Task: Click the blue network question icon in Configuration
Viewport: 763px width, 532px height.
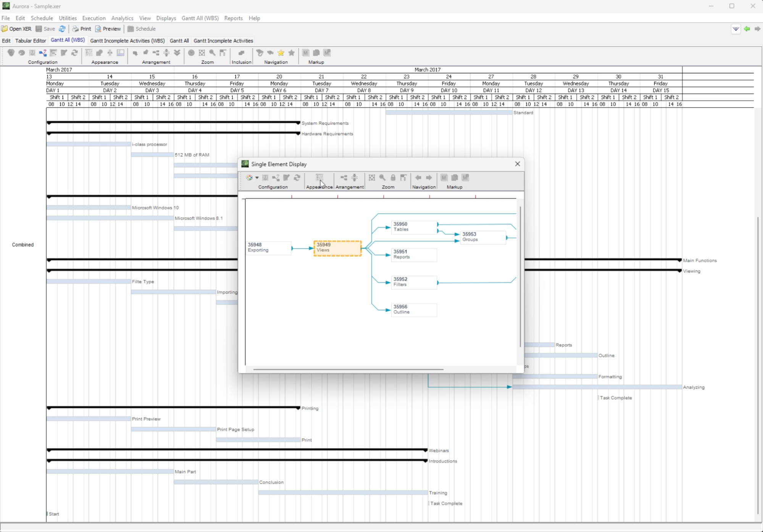Action: [x=43, y=53]
